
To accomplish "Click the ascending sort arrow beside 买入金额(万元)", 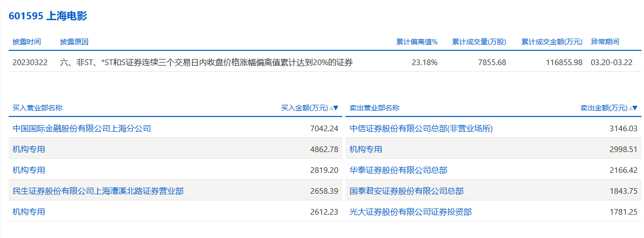I will click(x=331, y=108).
